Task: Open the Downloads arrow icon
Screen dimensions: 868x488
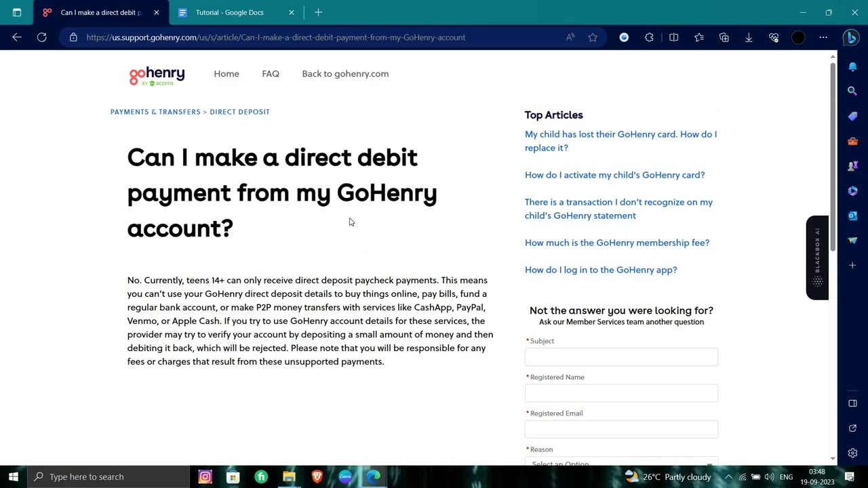Action: [749, 37]
